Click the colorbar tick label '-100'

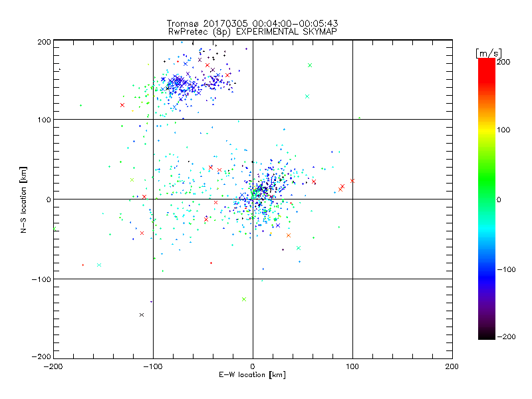point(507,269)
